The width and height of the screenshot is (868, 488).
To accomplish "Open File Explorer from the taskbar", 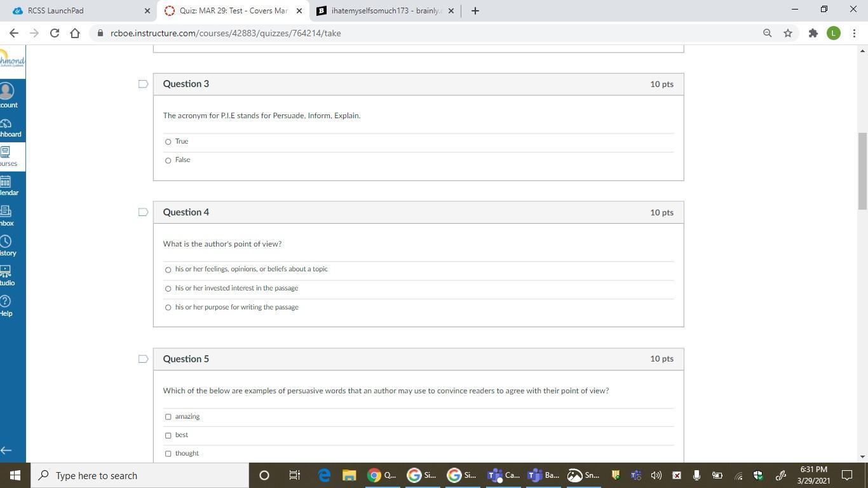I will click(349, 475).
